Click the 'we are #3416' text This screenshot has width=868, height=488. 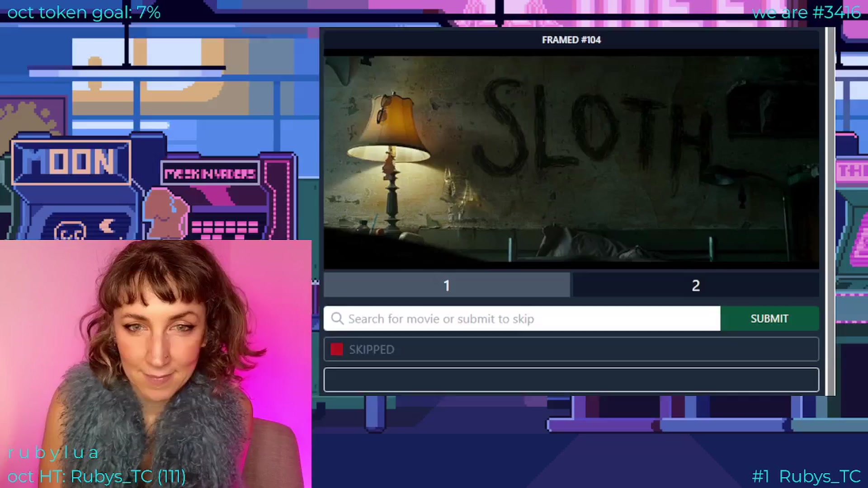[806, 12]
